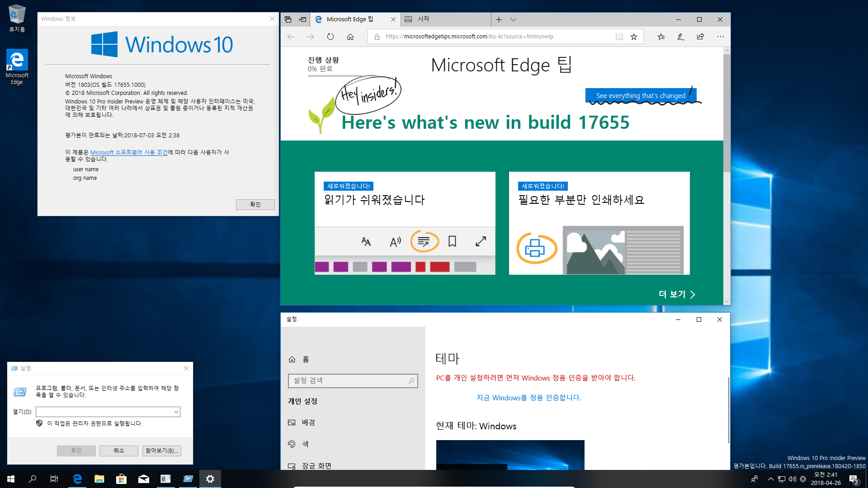The image size is (868, 488).
Task: Click See everything that's changed button
Action: [641, 95]
